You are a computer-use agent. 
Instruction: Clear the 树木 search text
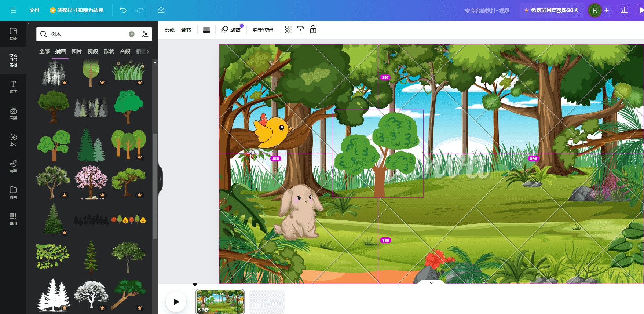click(x=132, y=34)
